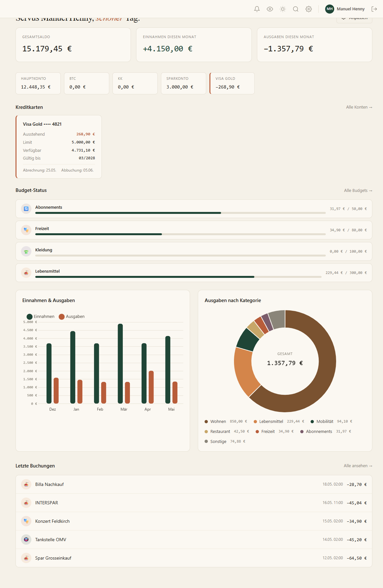Click the Mär Einnahmen bar

pyautogui.click(x=120, y=363)
